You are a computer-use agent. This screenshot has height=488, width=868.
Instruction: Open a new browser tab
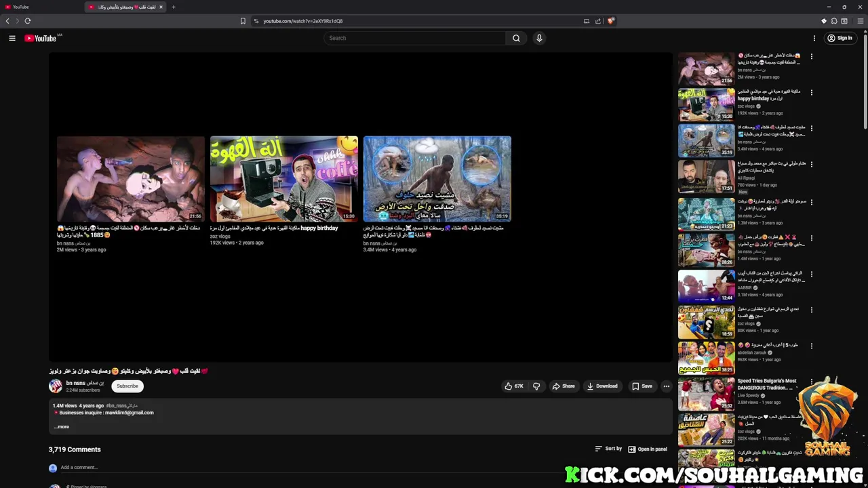(x=174, y=7)
